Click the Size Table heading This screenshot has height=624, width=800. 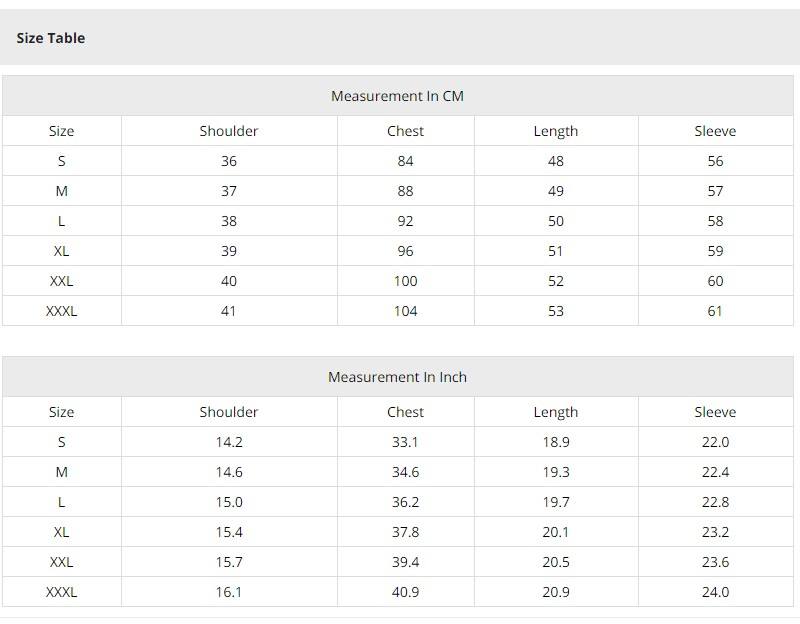coord(51,38)
